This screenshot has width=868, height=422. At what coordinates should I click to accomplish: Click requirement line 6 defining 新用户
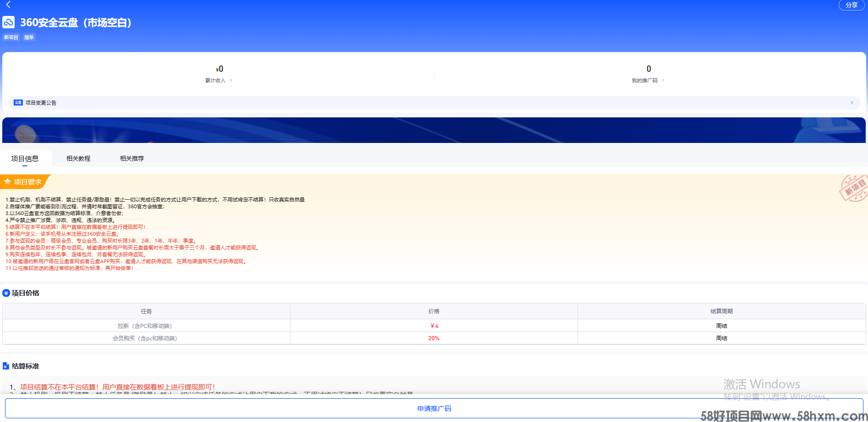pos(63,234)
